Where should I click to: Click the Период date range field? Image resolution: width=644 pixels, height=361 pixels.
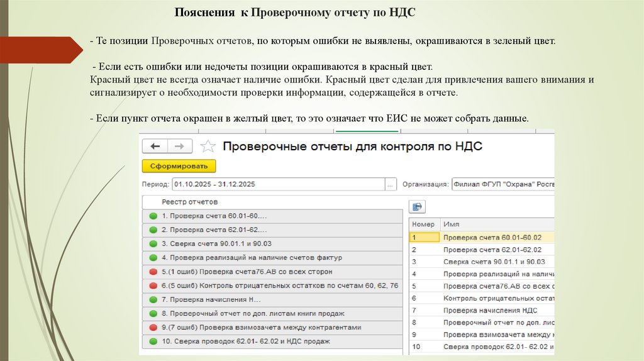click(x=279, y=184)
